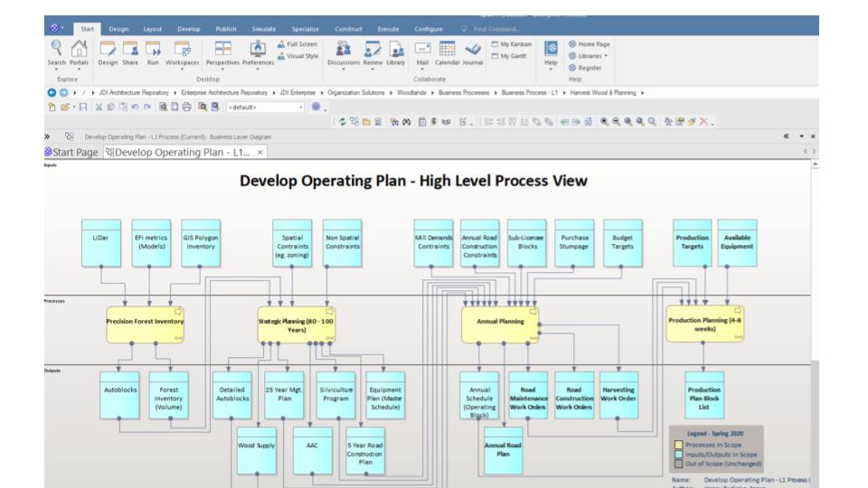Open the Review icon
Image resolution: width=868 pixels, height=488 pixels.
pos(373,53)
